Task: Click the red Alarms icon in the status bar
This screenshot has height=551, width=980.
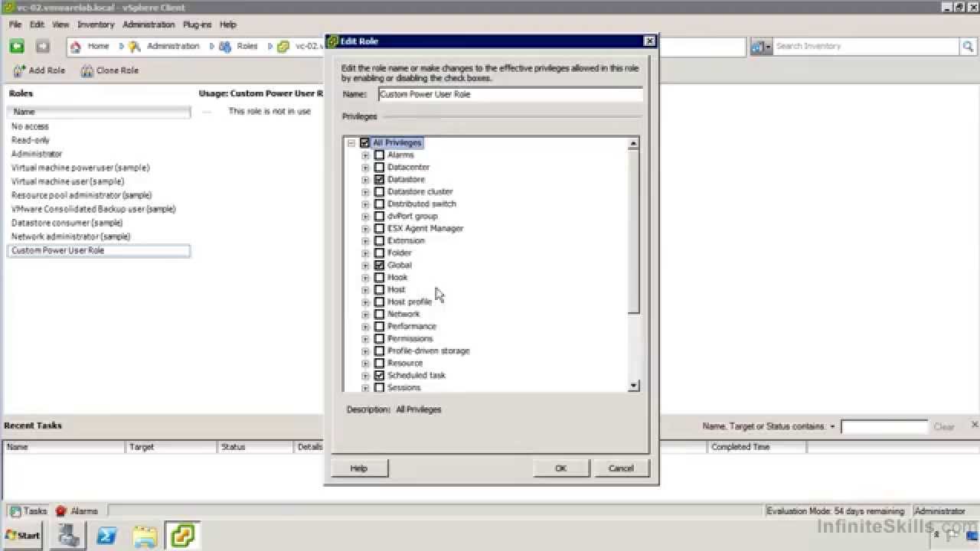Action: (61, 511)
